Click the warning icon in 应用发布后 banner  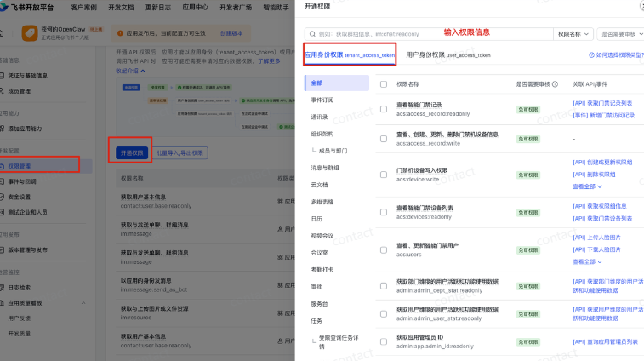(x=120, y=33)
